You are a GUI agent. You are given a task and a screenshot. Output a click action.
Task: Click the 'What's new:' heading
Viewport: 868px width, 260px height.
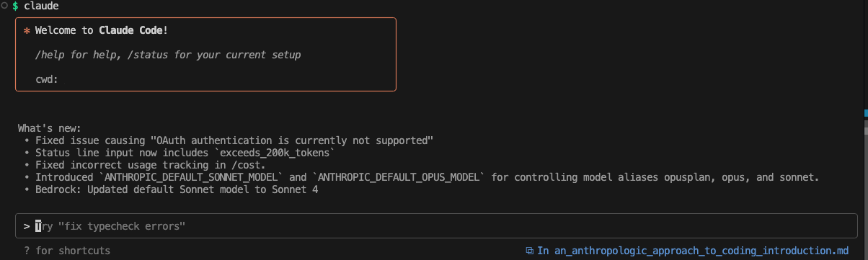[50, 128]
